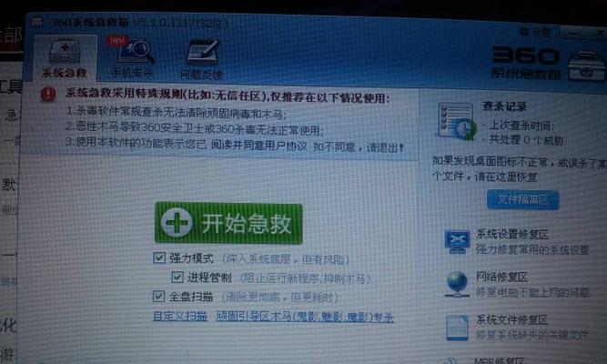Click the 文件隔离区 button
The image size is (607, 364).
[522, 200]
